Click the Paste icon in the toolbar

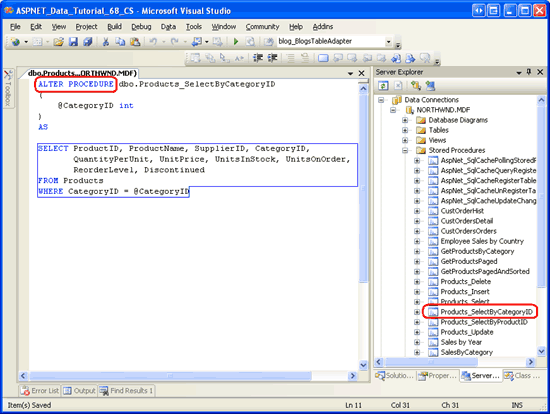(135, 42)
